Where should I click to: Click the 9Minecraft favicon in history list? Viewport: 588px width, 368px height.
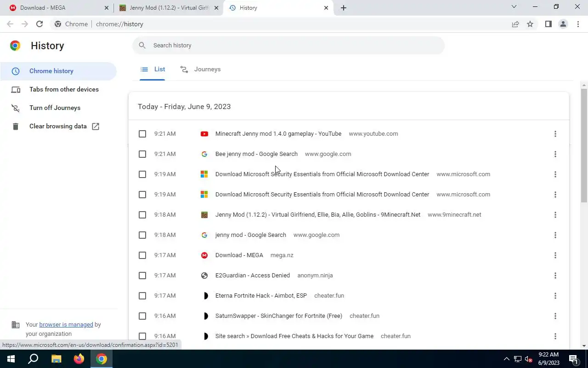[204, 215]
